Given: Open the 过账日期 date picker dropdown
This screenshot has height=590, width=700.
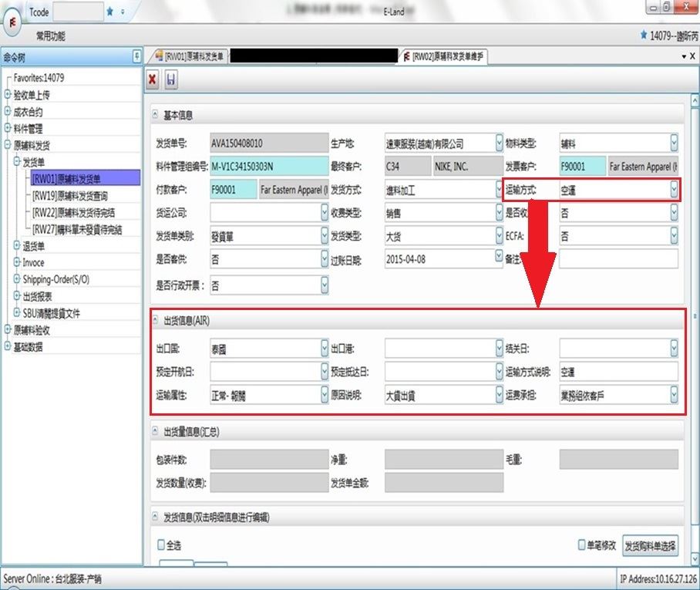Looking at the screenshot, I should (498, 258).
